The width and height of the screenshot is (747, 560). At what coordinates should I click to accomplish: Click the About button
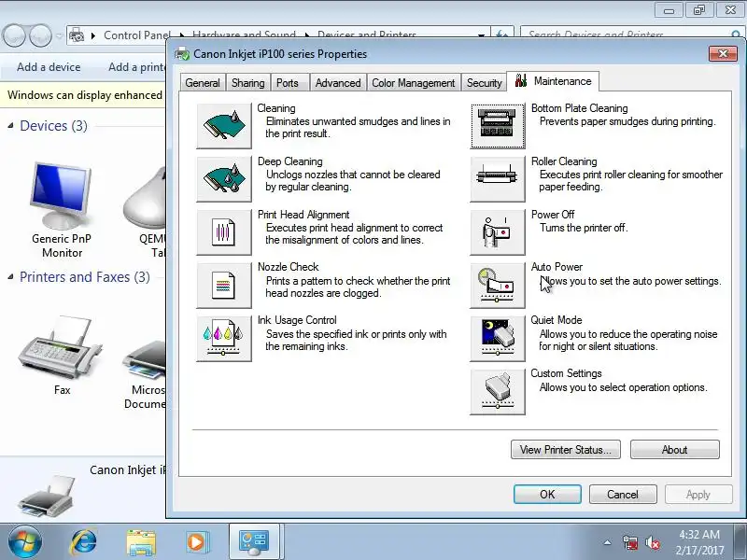[674, 450]
